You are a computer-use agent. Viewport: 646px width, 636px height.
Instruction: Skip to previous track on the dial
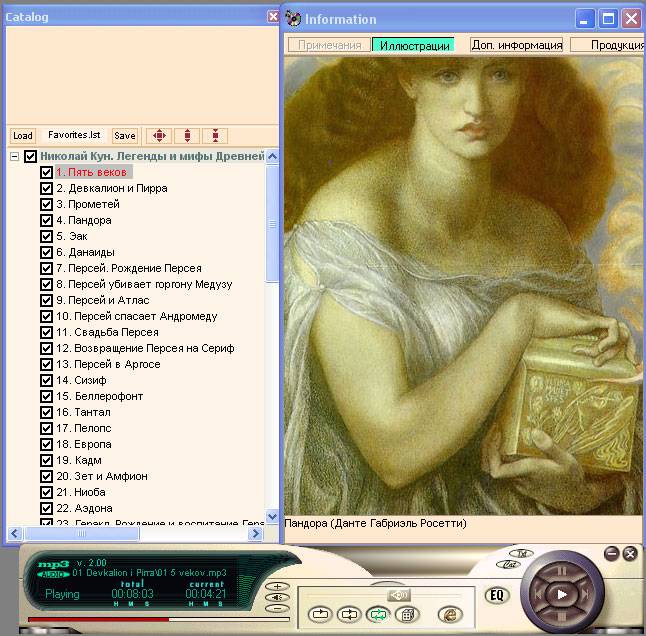[x=538, y=594]
